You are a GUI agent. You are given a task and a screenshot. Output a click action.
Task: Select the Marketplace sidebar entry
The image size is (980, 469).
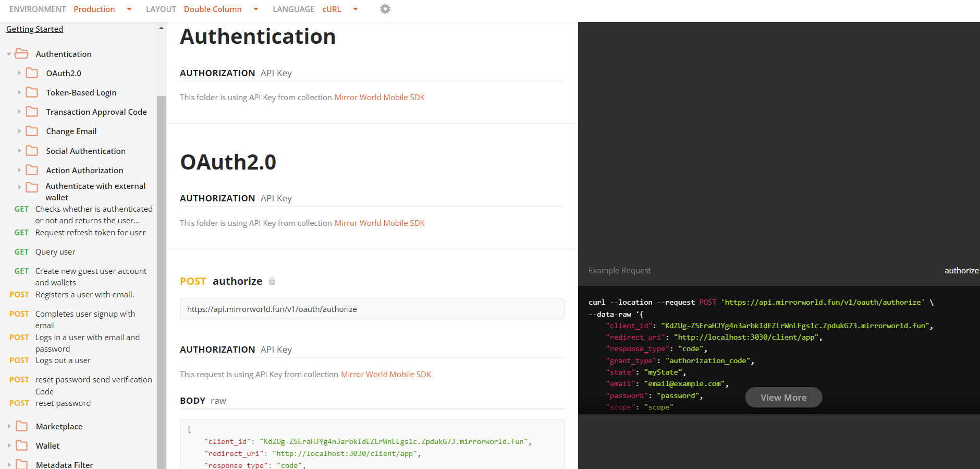tap(59, 427)
